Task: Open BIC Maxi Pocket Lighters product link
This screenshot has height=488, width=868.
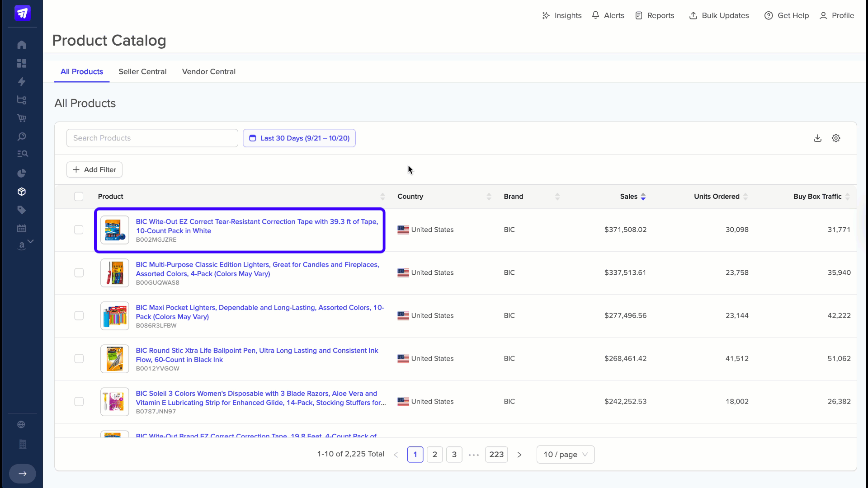Action: [x=260, y=312]
